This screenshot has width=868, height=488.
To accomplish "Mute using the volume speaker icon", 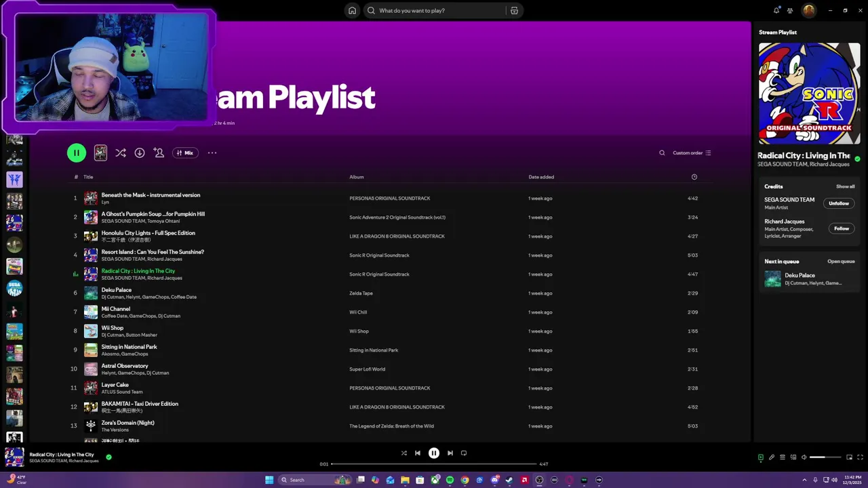I will tap(804, 457).
